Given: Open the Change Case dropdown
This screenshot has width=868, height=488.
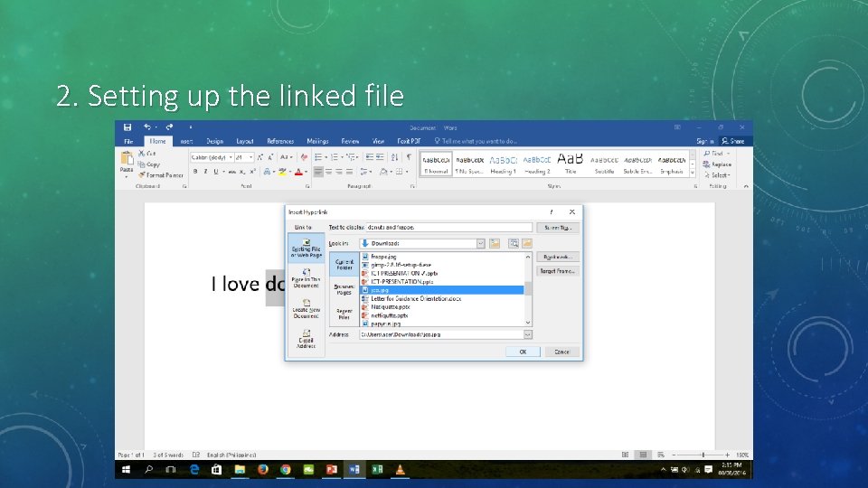Looking at the screenshot, I should click(286, 157).
